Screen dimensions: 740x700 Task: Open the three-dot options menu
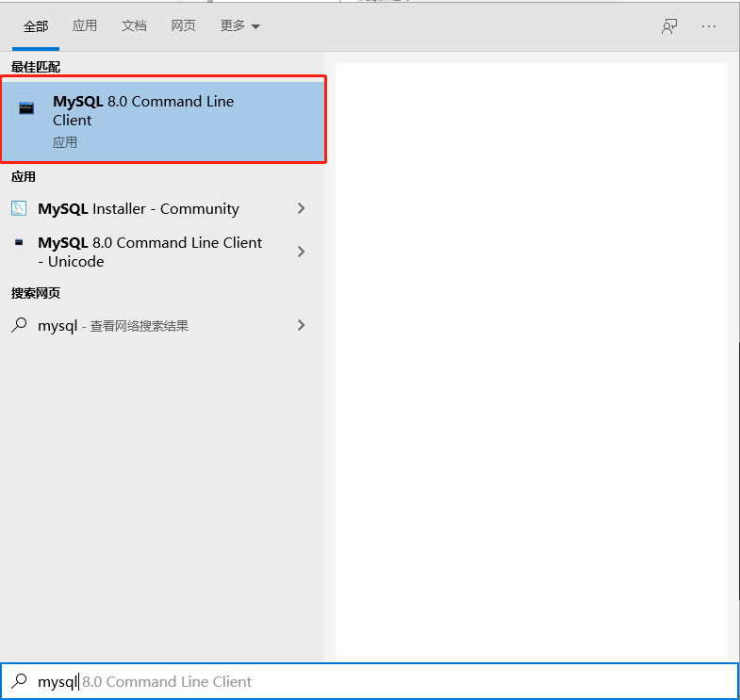point(709,26)
